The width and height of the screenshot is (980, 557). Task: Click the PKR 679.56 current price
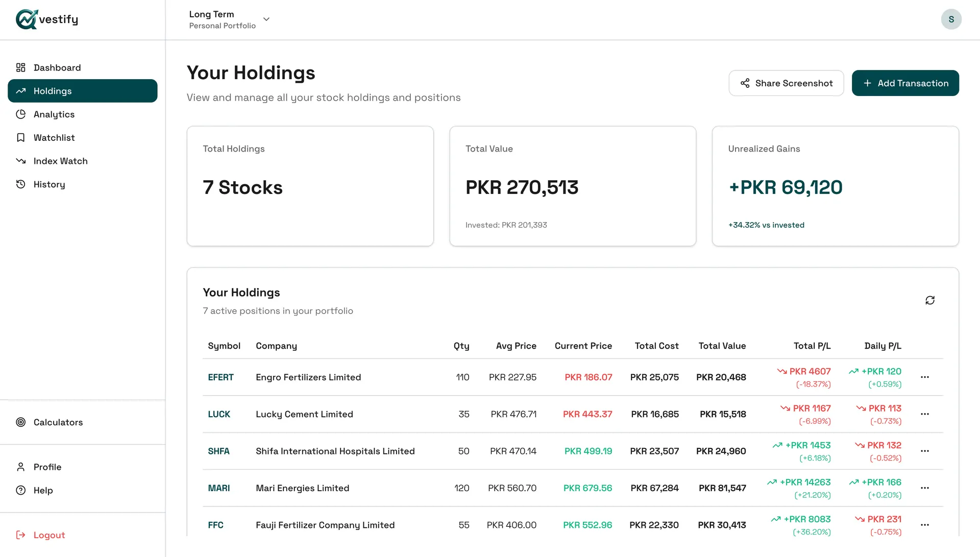click(x=587, y=488)
